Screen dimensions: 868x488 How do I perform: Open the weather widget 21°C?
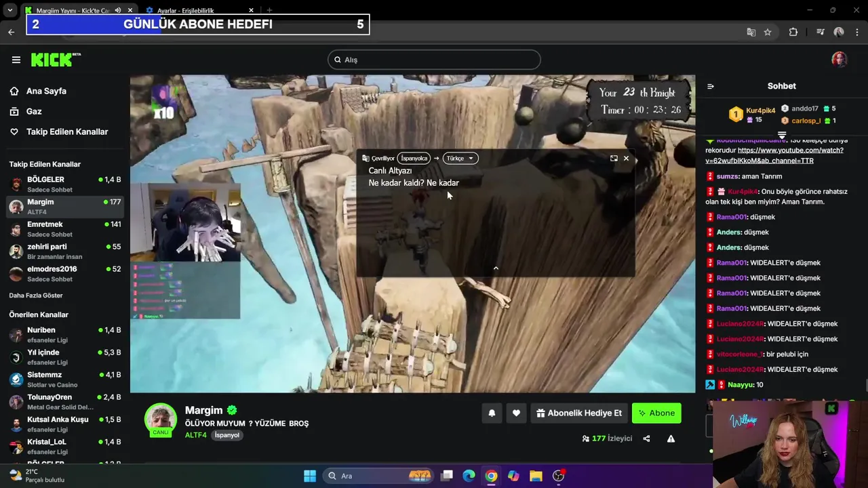(x=37, y=476)
